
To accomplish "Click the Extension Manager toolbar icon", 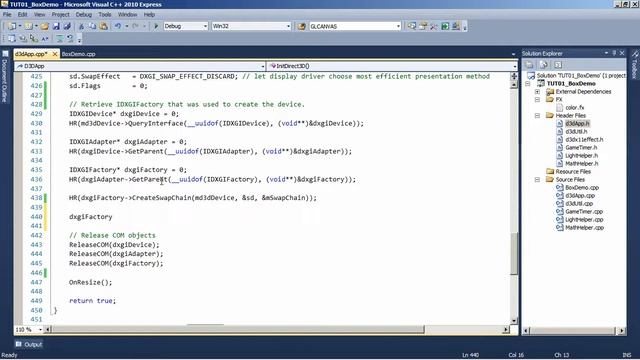I will click(x=456, y=26).
